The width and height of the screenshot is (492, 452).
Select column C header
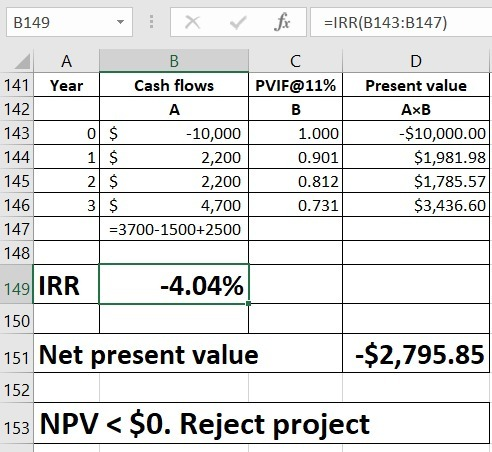[295, 61]
